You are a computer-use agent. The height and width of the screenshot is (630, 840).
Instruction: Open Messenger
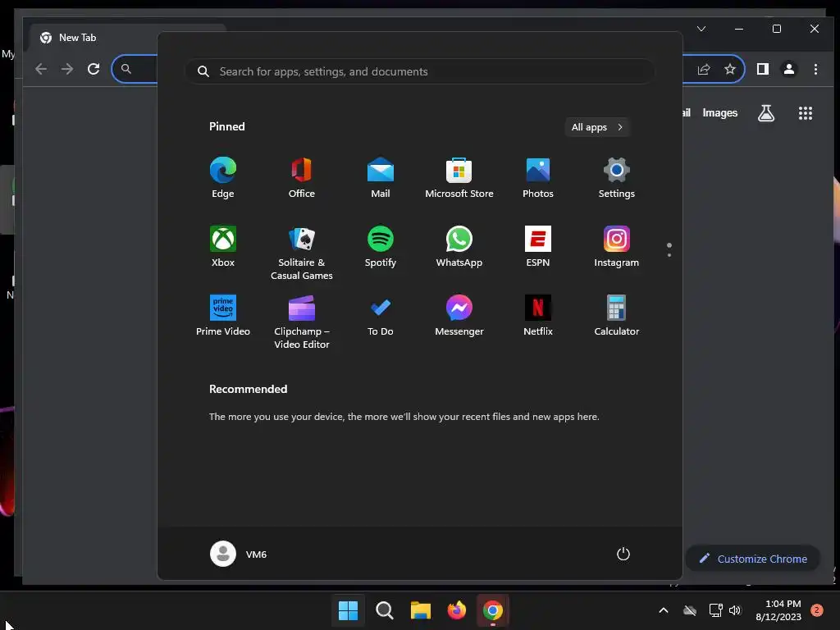[x=459, y=316]
